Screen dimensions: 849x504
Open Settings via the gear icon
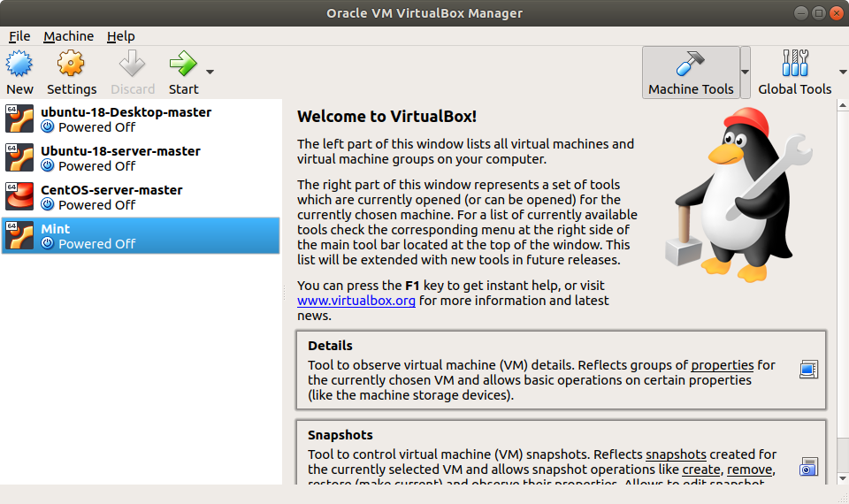pos(71,64)
